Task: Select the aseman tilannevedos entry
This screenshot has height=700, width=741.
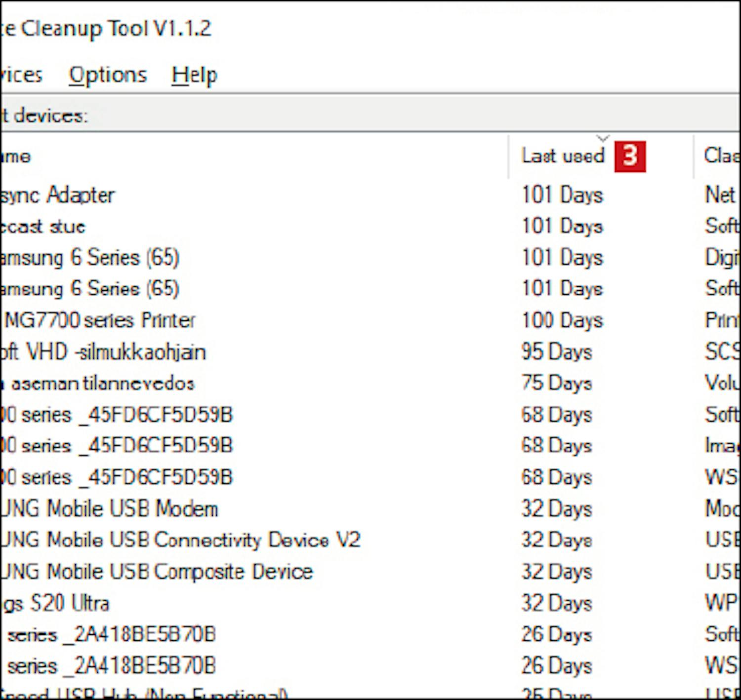Action: 98,384
